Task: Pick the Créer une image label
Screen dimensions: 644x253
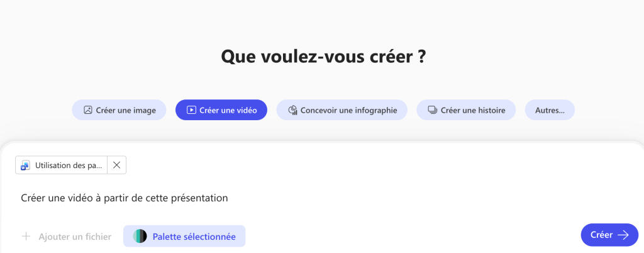Action: tap(126, 110)
